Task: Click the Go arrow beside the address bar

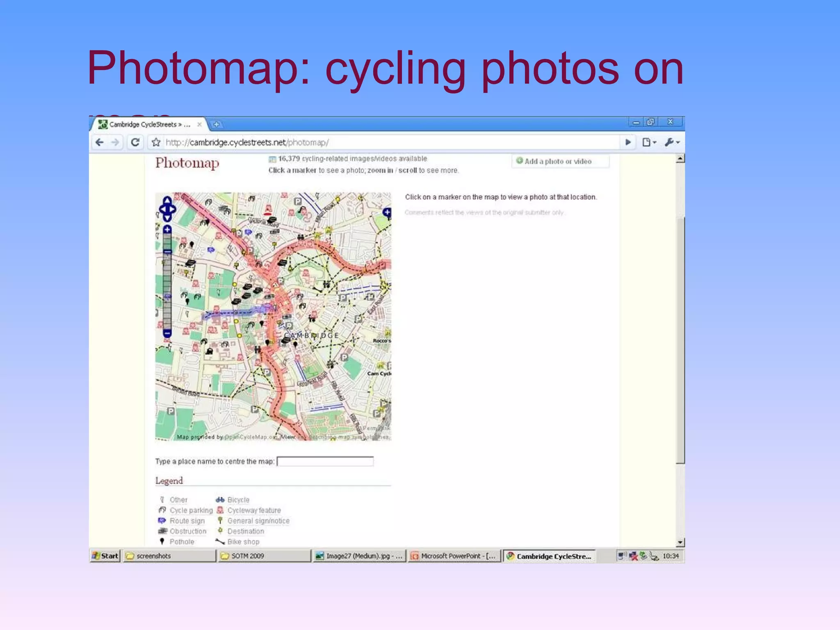Action: [x=628, y=142]
